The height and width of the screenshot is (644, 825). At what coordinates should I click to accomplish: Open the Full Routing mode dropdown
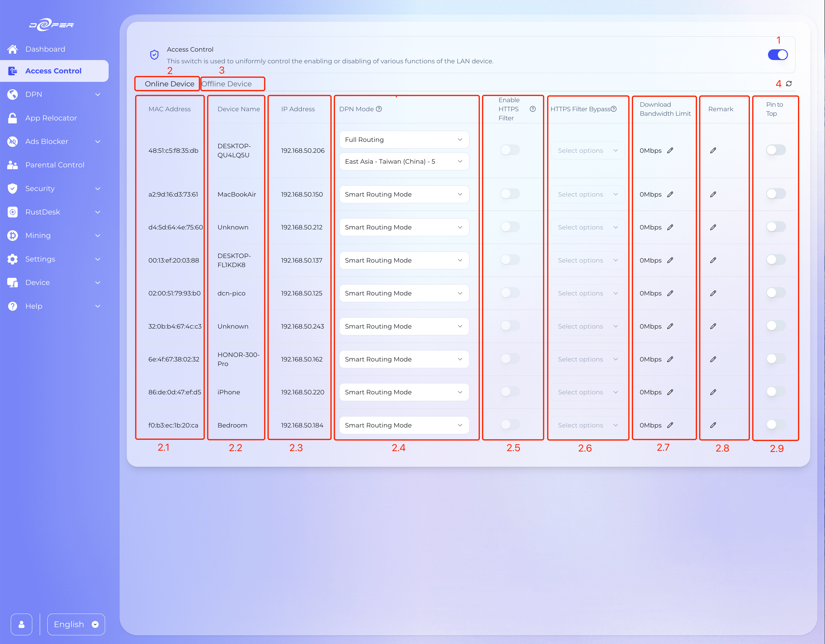coord(404,140)
